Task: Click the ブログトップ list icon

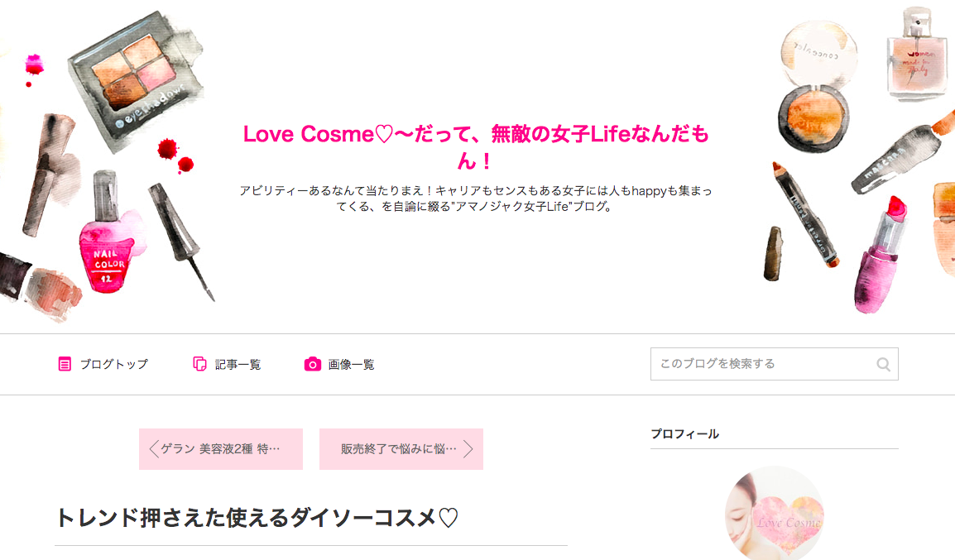Action: [x=65, y=364]
